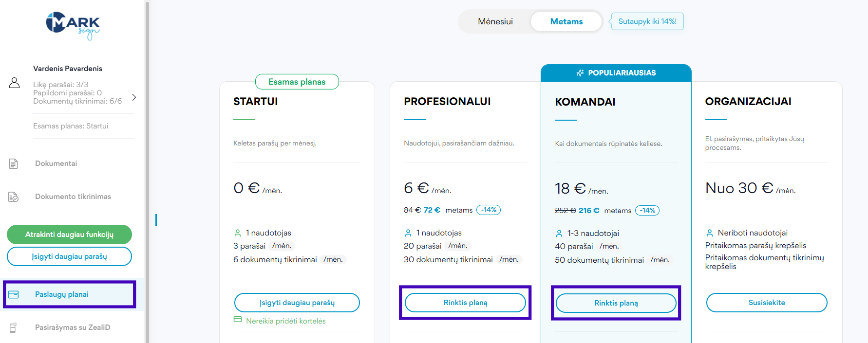Choose the Komandai plan with Rinktis planą

(x=616, y=303)
